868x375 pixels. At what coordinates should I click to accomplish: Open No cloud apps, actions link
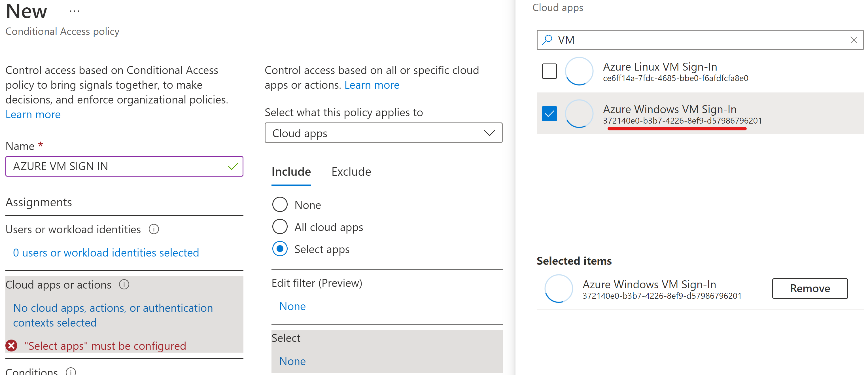tap(113, 315)
